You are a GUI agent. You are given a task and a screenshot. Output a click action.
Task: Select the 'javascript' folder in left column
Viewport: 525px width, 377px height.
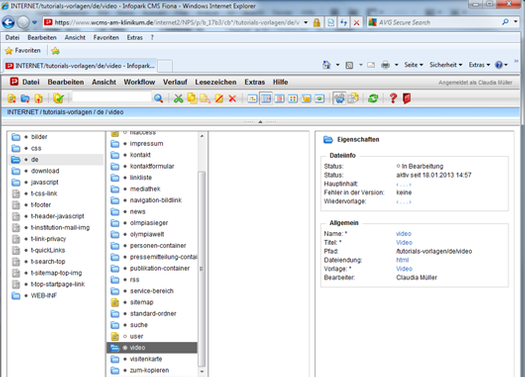45,182
